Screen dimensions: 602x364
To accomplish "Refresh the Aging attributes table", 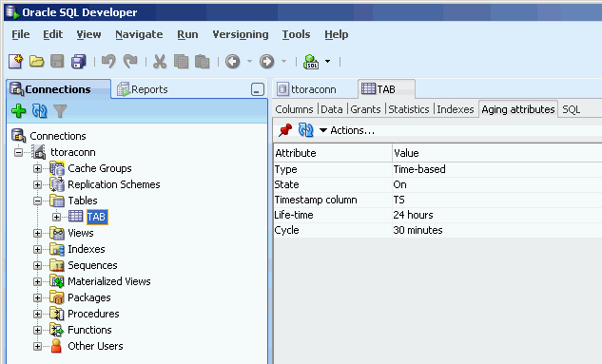I will 306,130.
